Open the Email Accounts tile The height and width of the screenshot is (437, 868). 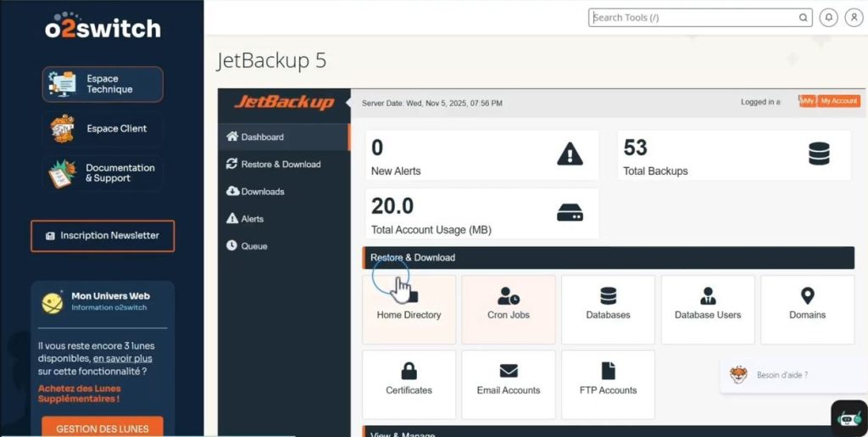509,385
